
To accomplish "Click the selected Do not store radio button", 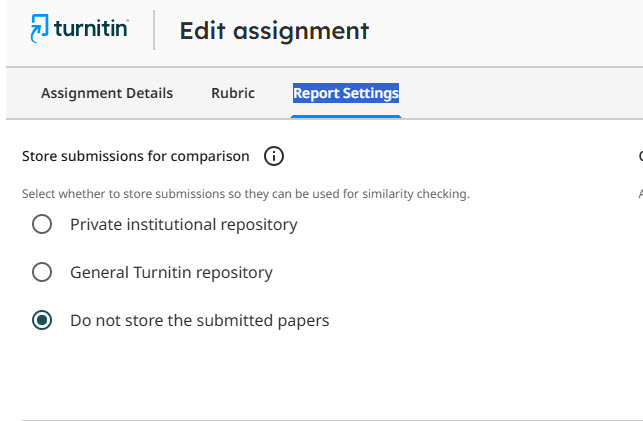I will pyautogui.click(x=42, y=320).
